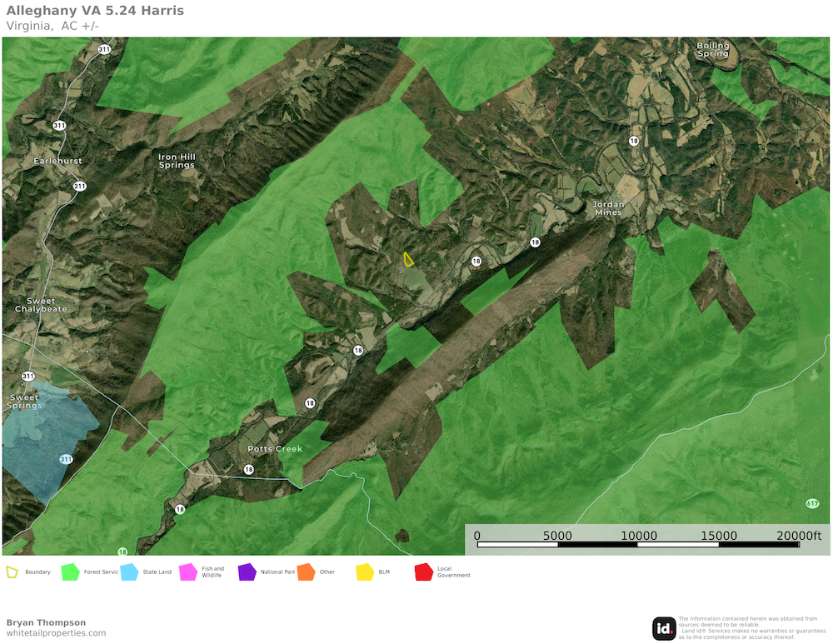The width and height of the screenshot is (833, 644).
Task: Click the 10000 mark on scale bar
Action: tap(639, 536)
